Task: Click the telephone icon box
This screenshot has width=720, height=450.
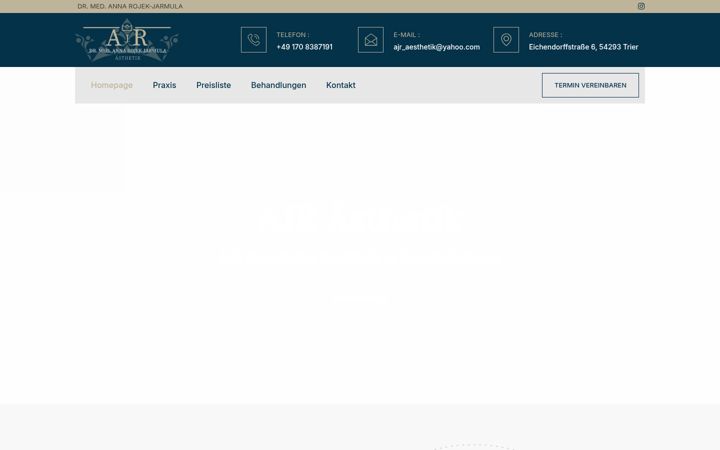Action: pos(253,40)
